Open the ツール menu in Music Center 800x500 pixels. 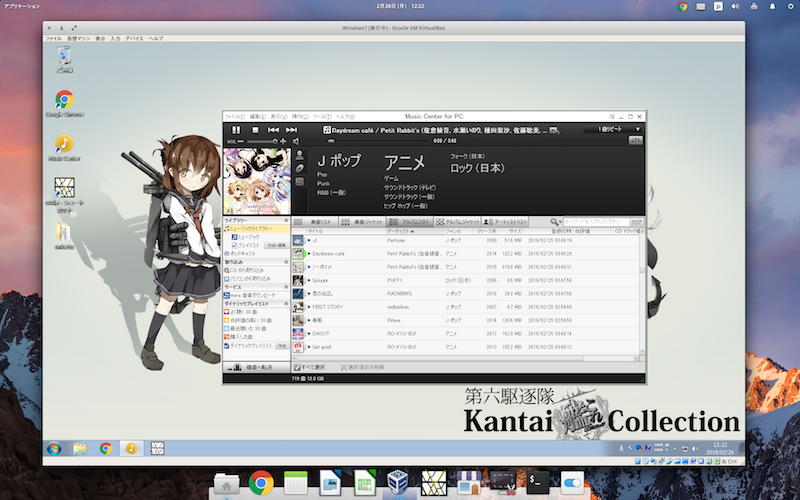pyautogui.click(x=322, y=117)
